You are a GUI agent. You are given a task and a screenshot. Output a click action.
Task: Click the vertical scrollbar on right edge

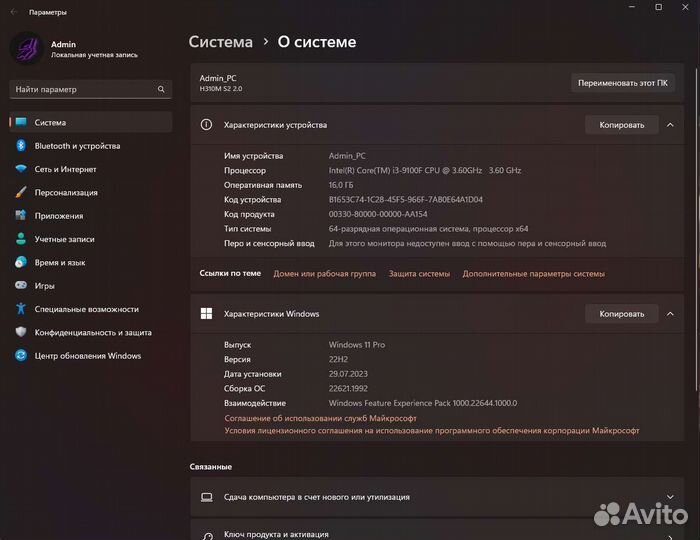pyautogui.click(x=696, y=230)
